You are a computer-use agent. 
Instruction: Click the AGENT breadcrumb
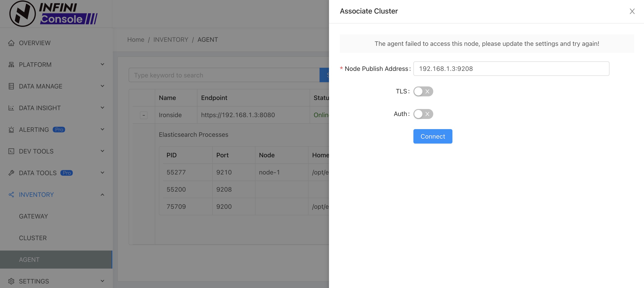(208, 39)
